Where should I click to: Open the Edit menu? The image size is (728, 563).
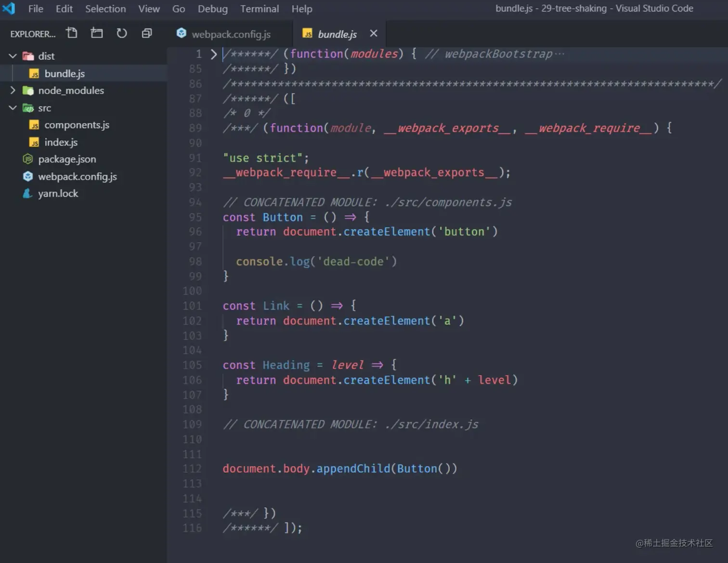pos(64,9)
